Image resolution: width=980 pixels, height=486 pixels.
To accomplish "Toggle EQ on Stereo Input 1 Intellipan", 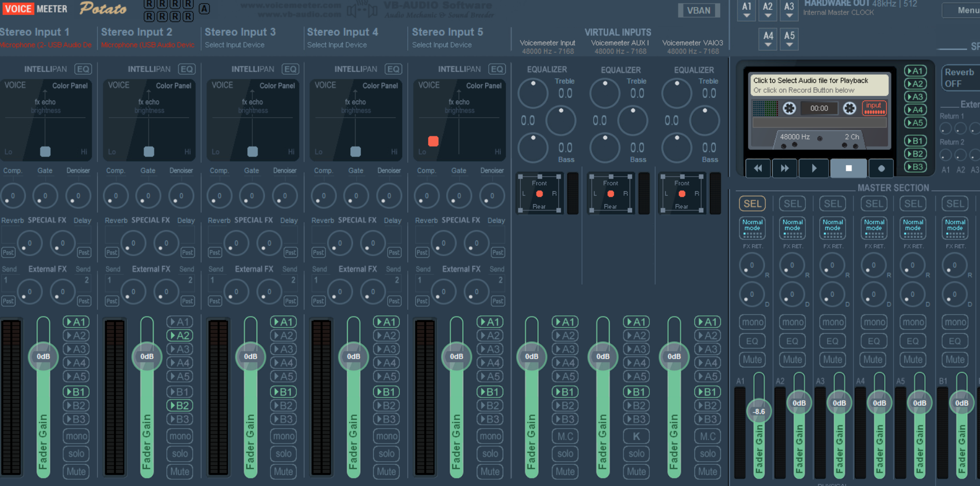I will pyautogui.click(x=83, y=69).
